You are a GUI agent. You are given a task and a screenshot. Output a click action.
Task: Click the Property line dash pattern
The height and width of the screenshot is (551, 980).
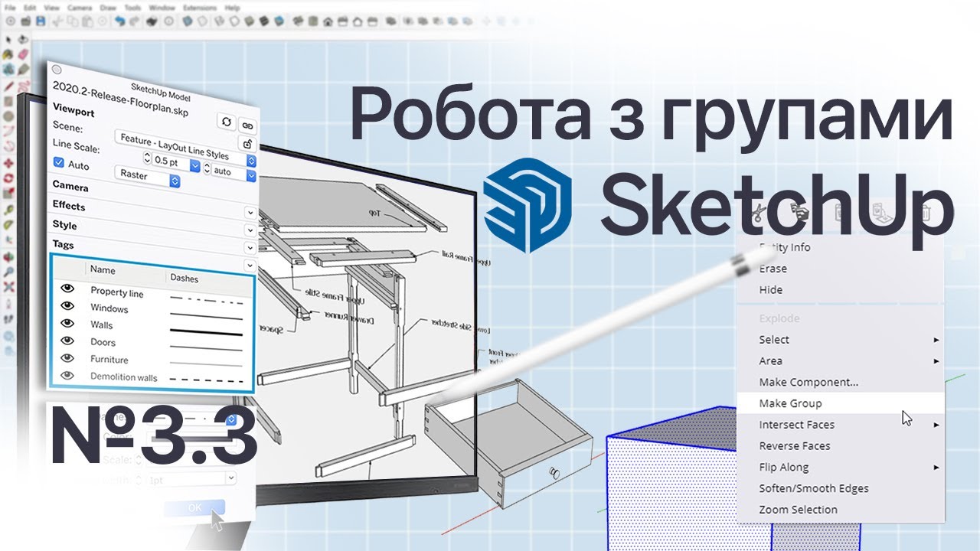(206, 298)
